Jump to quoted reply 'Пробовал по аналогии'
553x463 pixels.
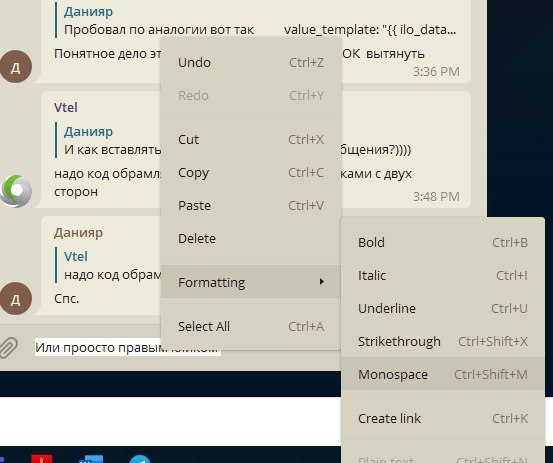click(x=256, y=20)
